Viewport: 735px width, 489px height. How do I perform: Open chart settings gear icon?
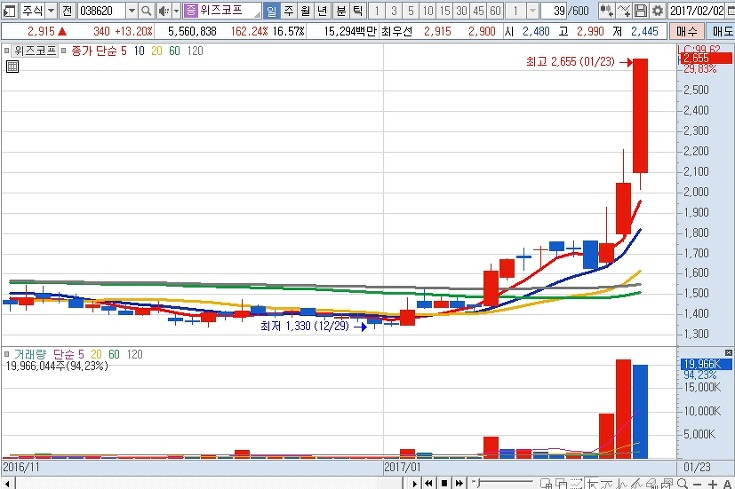[658, 10]
